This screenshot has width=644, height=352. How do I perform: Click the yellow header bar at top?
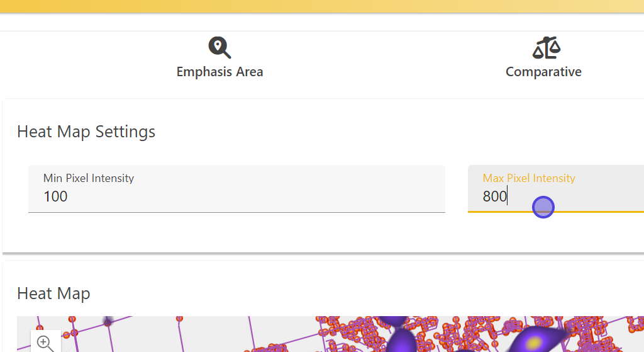322,6
